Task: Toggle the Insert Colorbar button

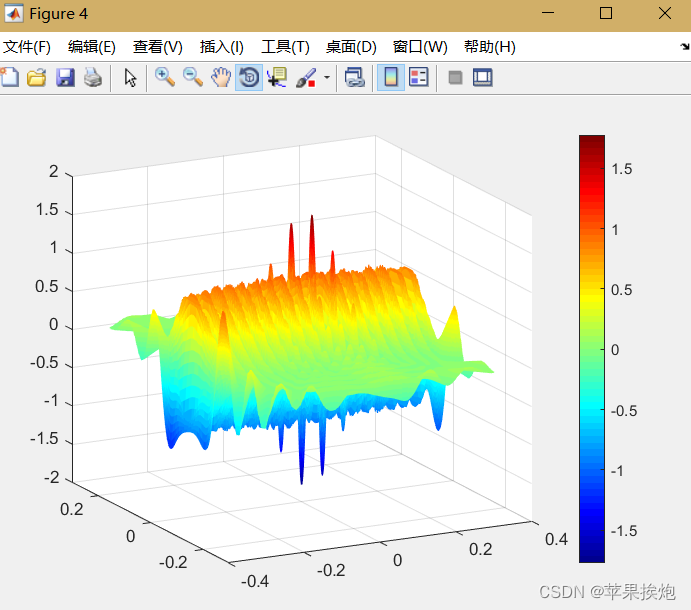Action: click(x=391, y=78)
